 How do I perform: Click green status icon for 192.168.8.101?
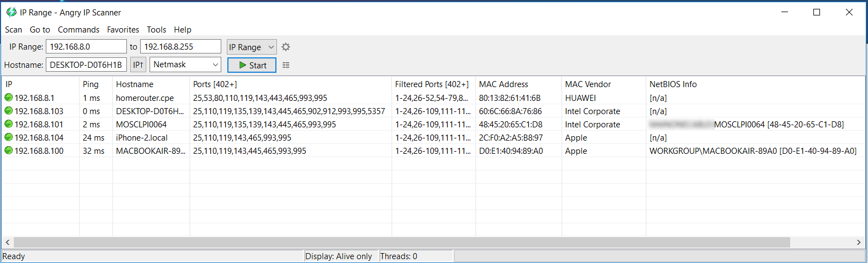(8, 124)
